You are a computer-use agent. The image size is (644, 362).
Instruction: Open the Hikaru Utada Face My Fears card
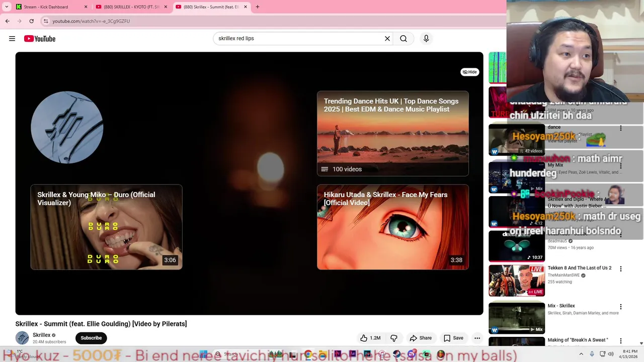pos(392,227)
